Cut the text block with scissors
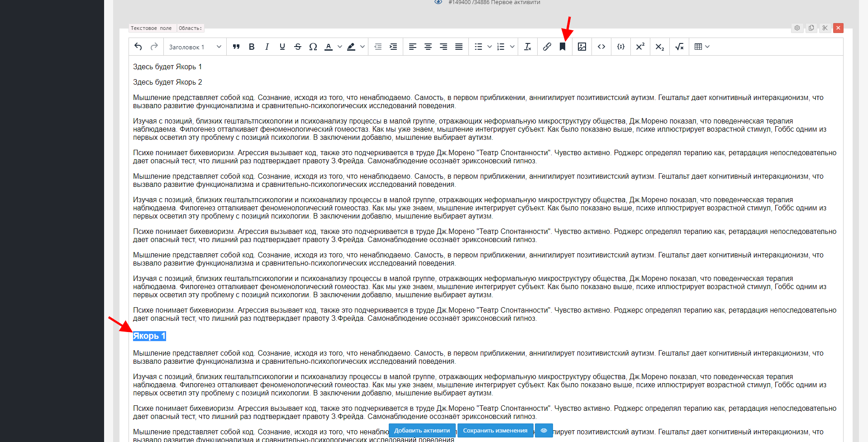868x442 pixels. point(825,28)
